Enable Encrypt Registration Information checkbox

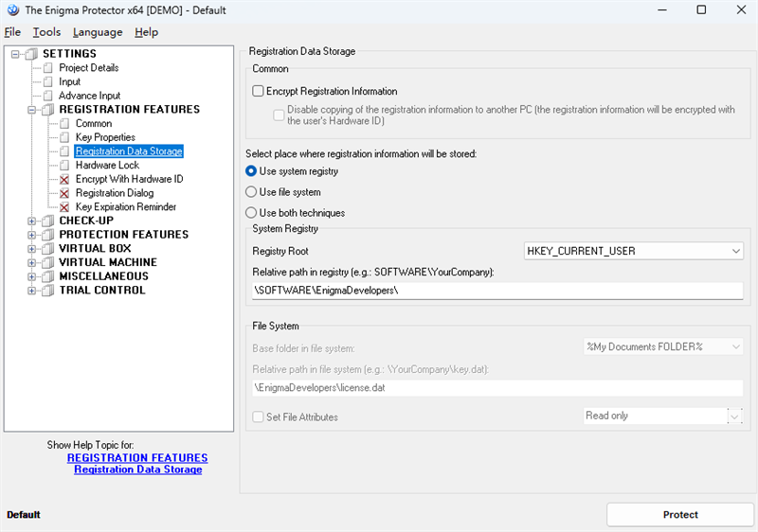pos(258,91)
